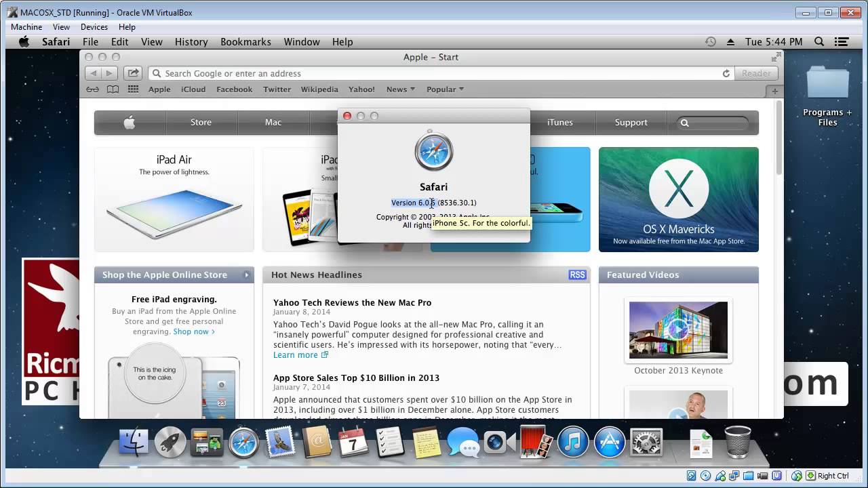The image size is (868, 488).
Task: Open VirtualBox Machine menu
Action: [x=26, y=27]
